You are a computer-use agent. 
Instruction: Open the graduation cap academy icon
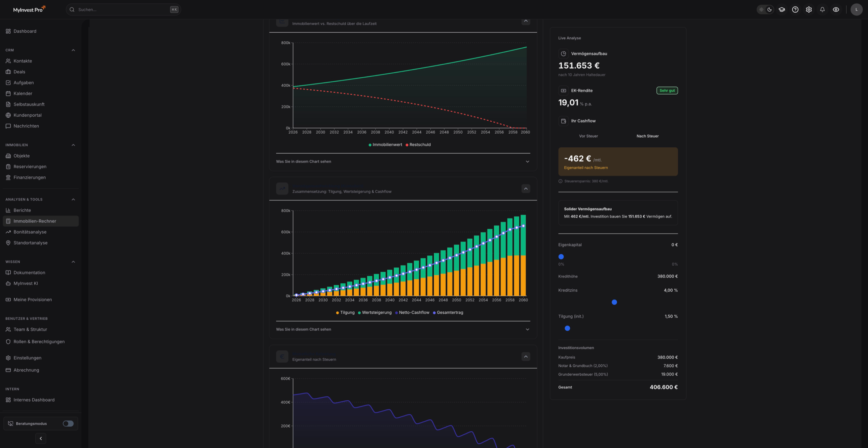[x=782, y=10]
